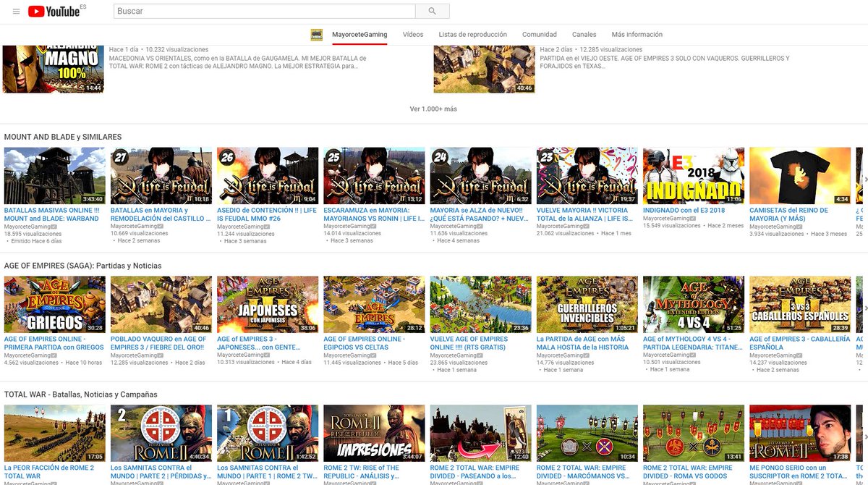Screen dimensions: 868x485
Task: Go to the Comunidad tab
Action: 540,35
